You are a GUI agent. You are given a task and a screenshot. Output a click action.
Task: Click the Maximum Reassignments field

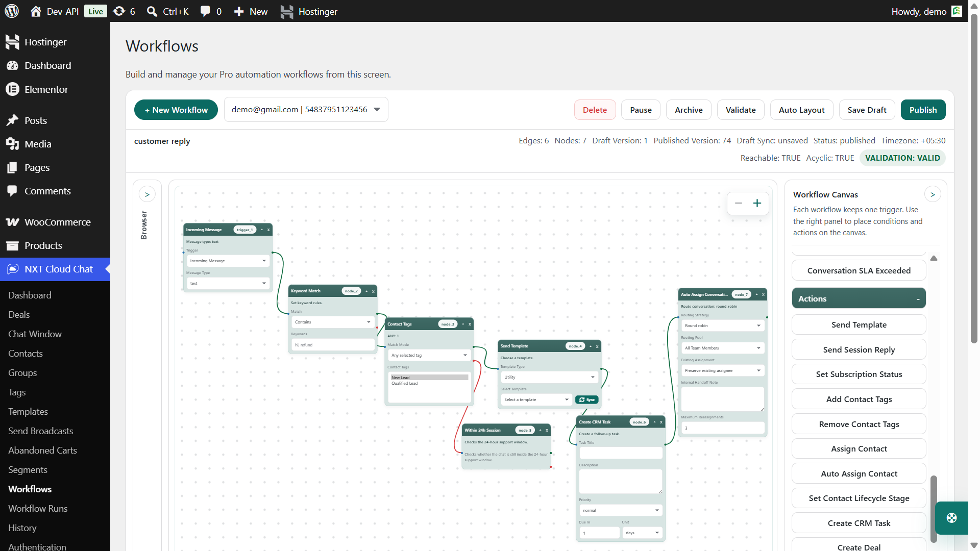tap(723, 428)
